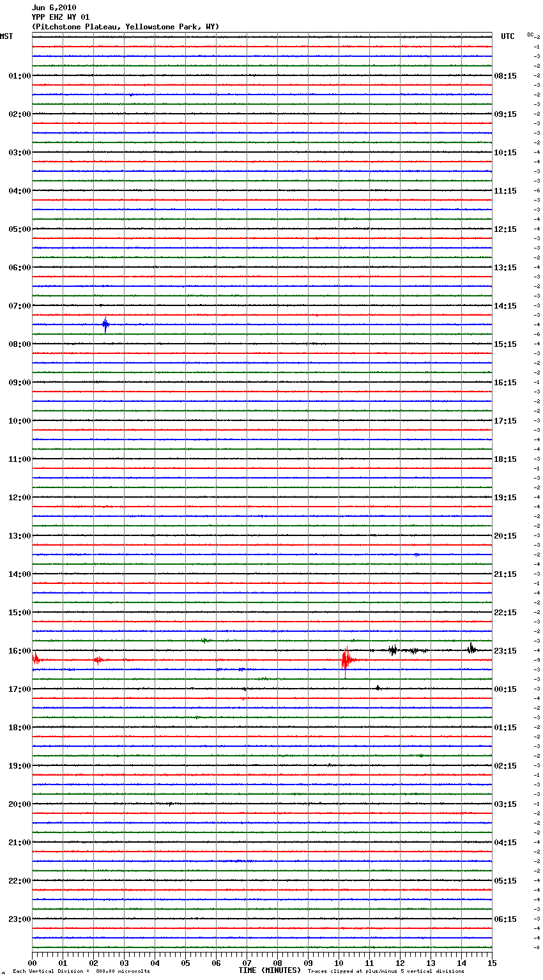Click the black burst near minute 11 on the 17:00 trace
543x980 pixels.
coord(378,688)
